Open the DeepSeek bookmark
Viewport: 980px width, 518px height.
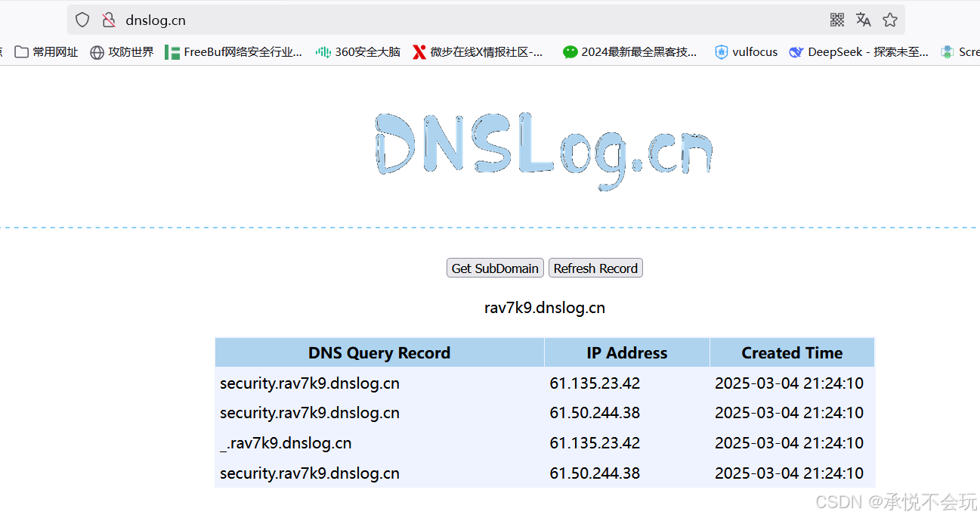(859, 52)
